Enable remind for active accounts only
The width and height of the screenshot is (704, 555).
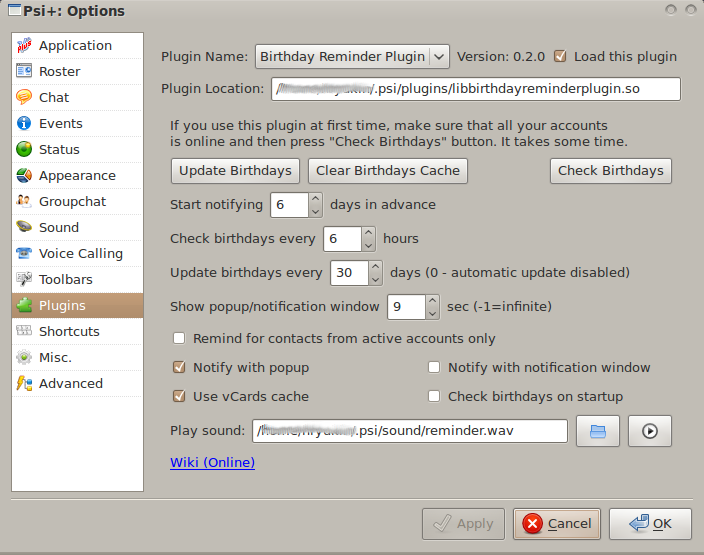[180, 339]
